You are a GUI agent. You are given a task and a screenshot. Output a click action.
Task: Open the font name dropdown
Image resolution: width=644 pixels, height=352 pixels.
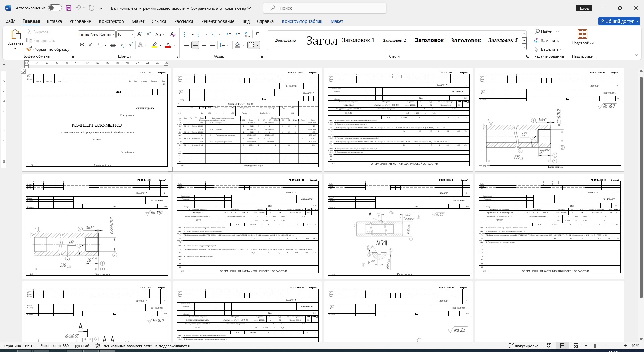pyautogui.click(x=113, y=34)
